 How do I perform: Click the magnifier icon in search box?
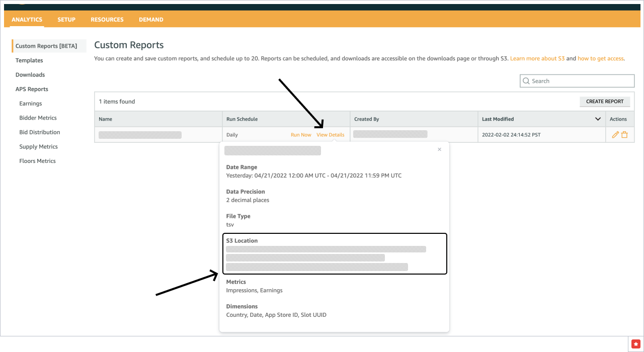(x=526, y=81)
